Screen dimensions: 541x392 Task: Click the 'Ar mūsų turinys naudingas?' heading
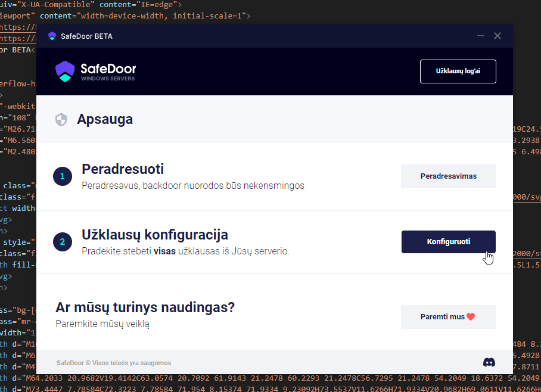tap(145, 307)
